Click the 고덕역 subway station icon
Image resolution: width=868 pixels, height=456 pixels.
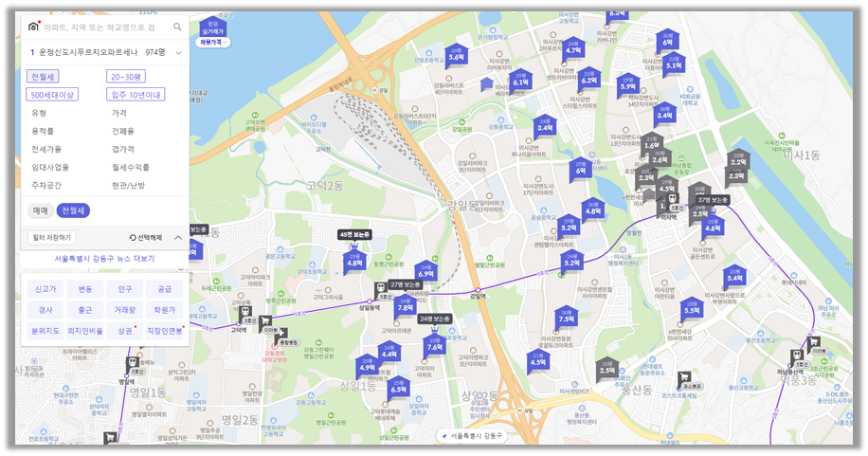point(244,311)
